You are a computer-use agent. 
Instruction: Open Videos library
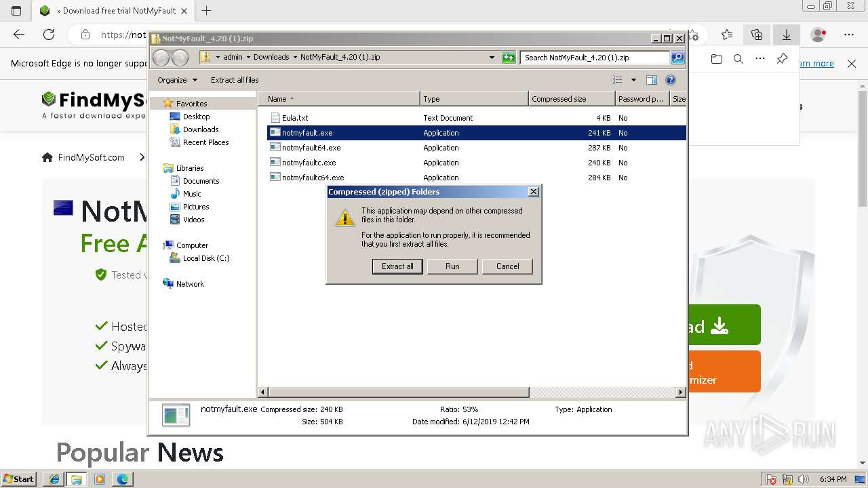tap(193, 220)
